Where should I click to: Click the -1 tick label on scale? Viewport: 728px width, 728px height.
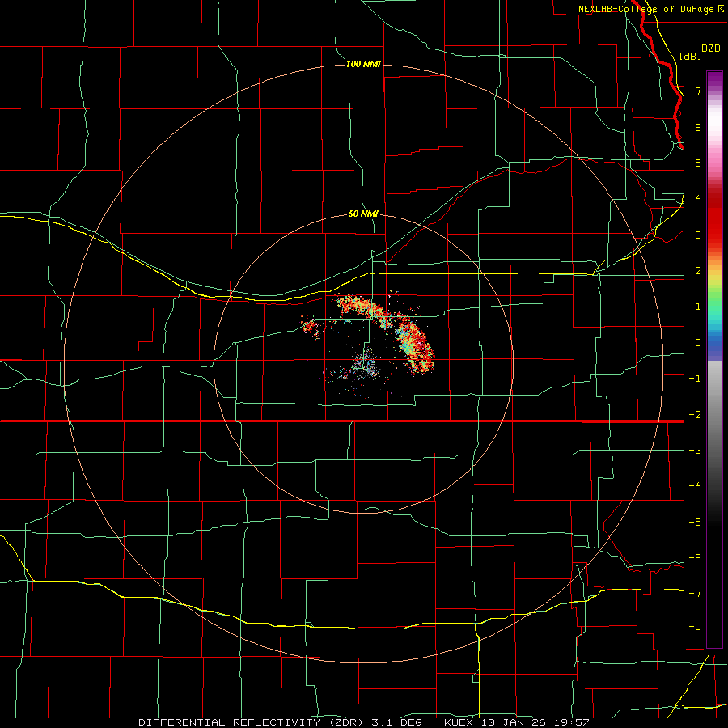point(695,379)
